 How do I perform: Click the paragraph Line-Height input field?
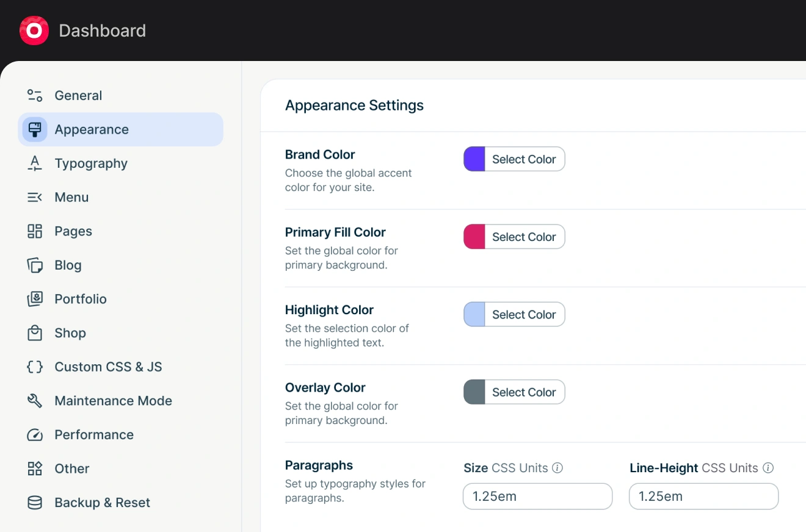click(703, 497)
